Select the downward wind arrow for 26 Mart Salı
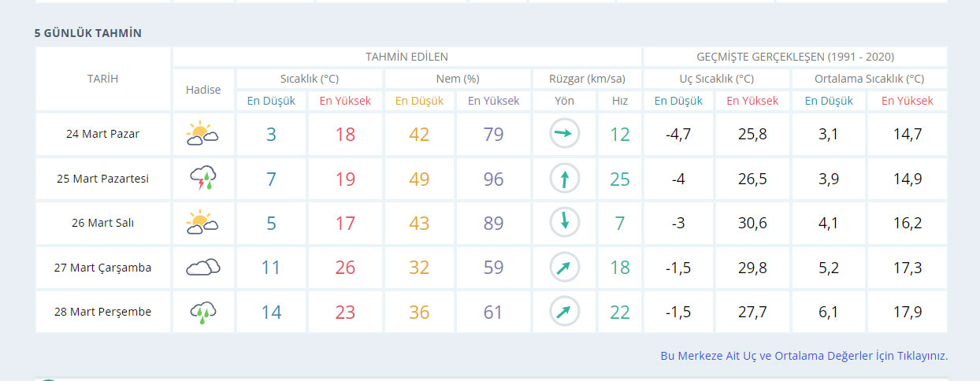The height and width of the screenshot is (381, 980). 564,223
